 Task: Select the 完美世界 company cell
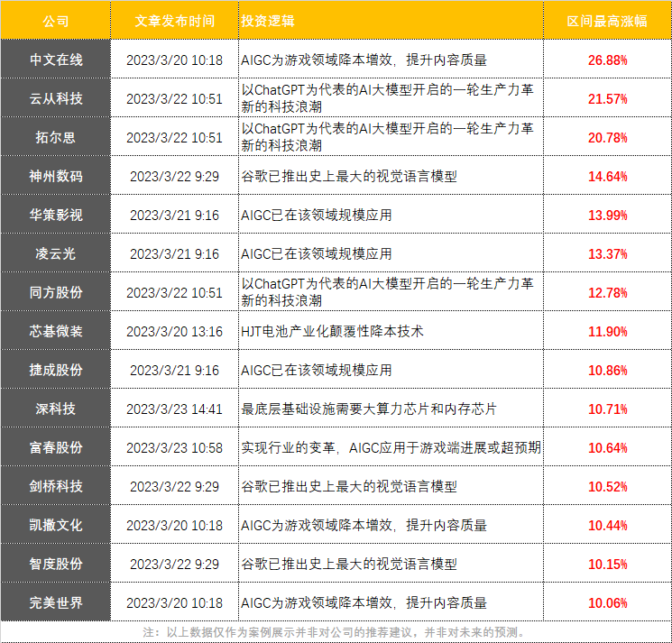click(x=56, y=602)
